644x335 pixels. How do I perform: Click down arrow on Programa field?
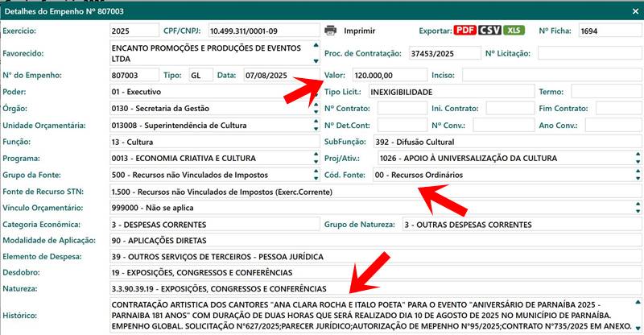point(315,161)
